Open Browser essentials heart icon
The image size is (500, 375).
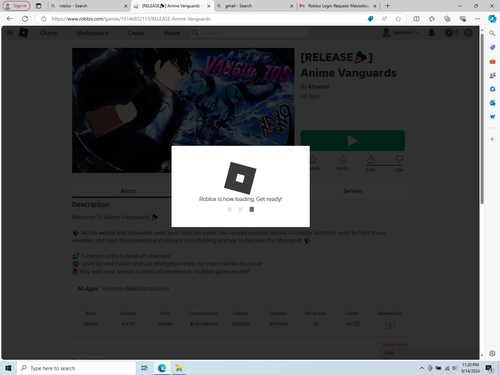click(x=462, y=19)
